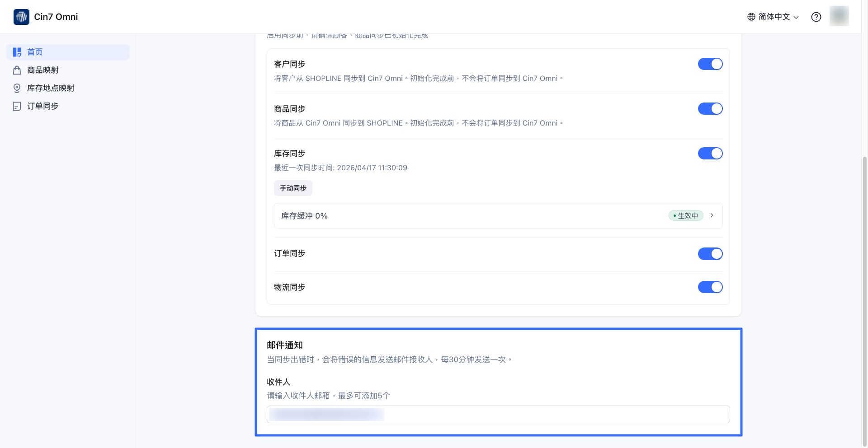This screenshot has height=448, width=868.
Task: Click the 首页 dashboard icon in sidebar
Action: click(17, 52)
